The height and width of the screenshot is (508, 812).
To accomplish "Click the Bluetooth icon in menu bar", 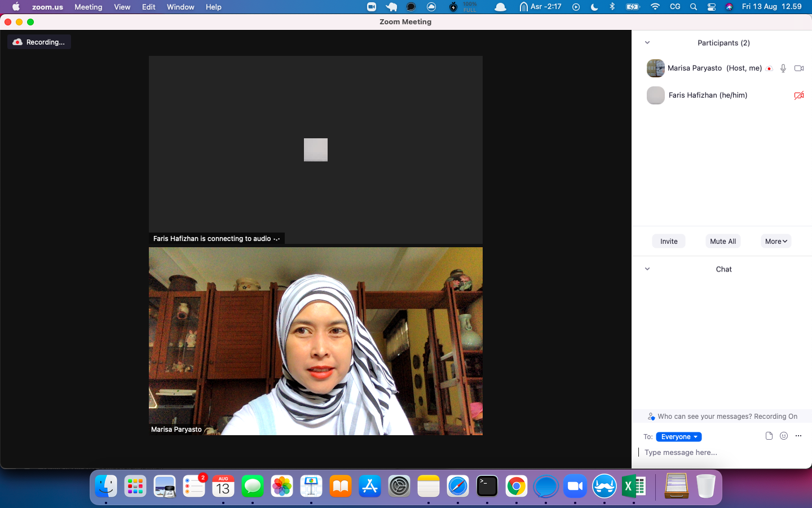I will [612, 7].
